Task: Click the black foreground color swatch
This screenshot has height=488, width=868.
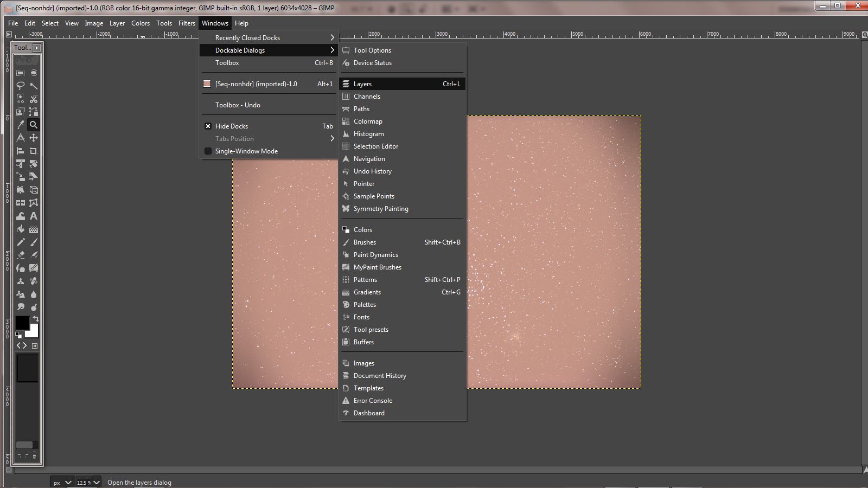Action: [22, 323]
